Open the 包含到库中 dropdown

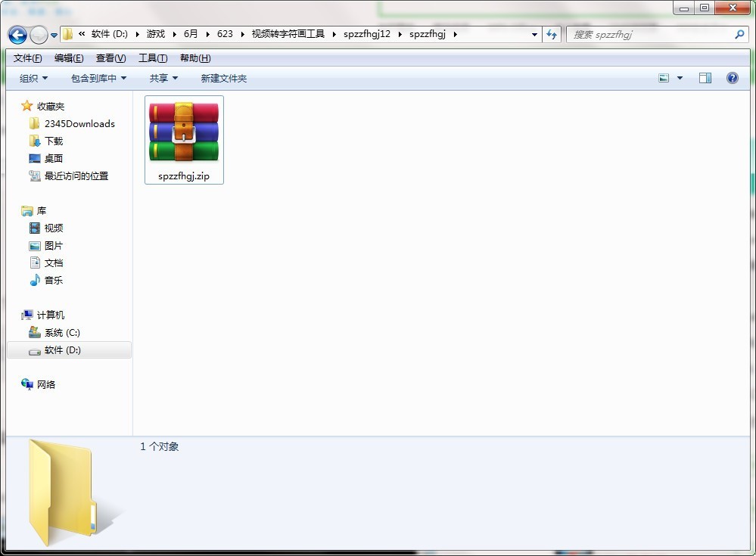coord(99,78)
